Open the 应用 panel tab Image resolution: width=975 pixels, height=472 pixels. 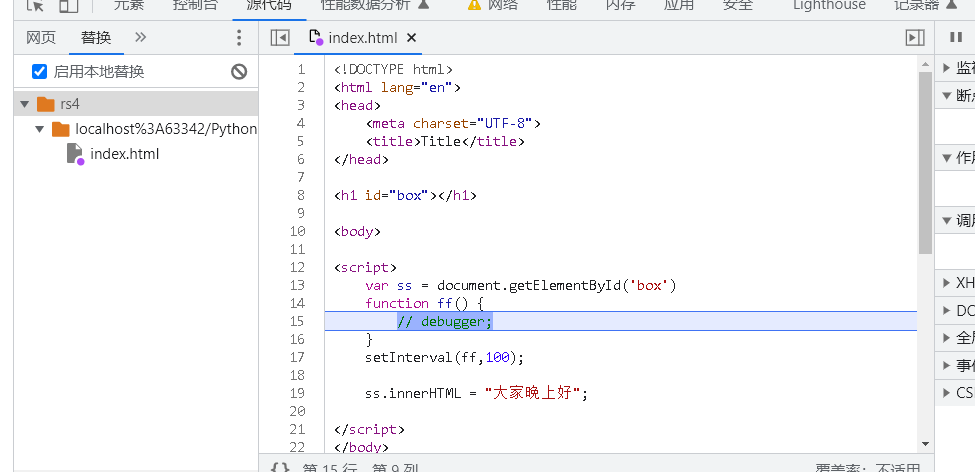pyautogui.click(x=678, y=5)
